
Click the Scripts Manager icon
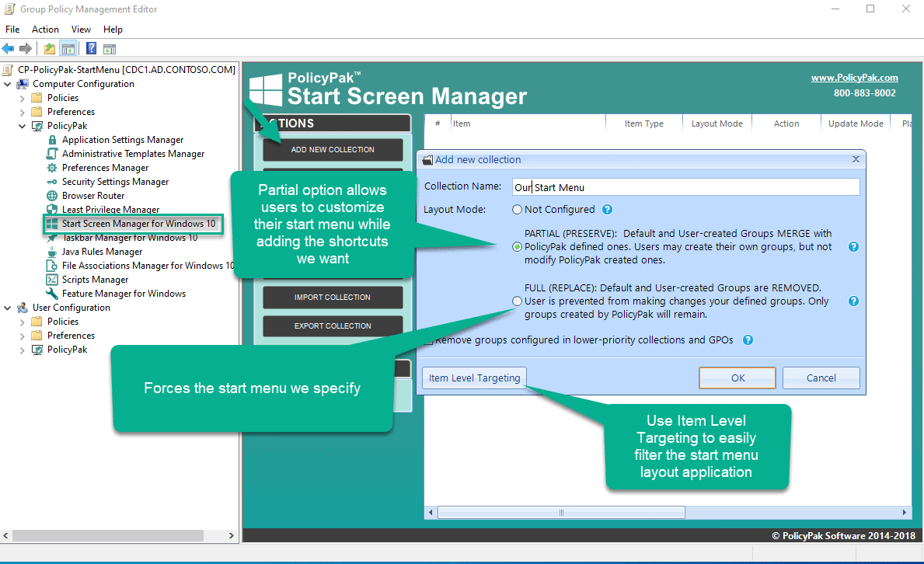click(x=52, y=280)
